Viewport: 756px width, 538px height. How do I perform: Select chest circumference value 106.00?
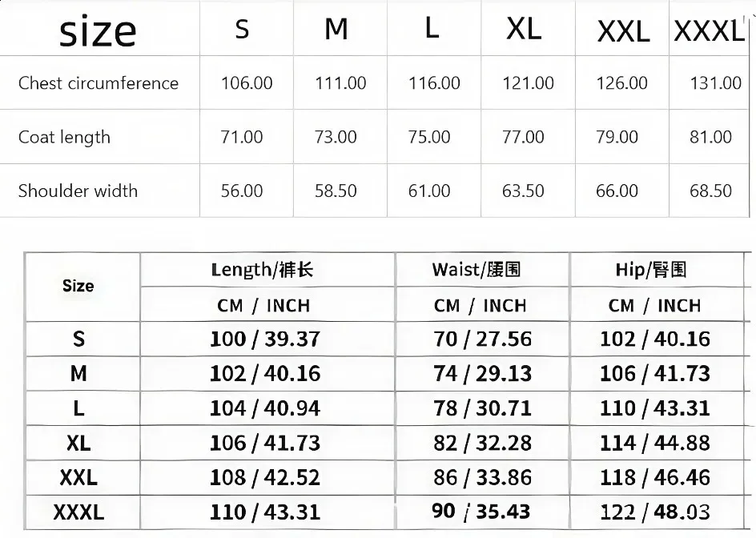click(x=247, y=83)
